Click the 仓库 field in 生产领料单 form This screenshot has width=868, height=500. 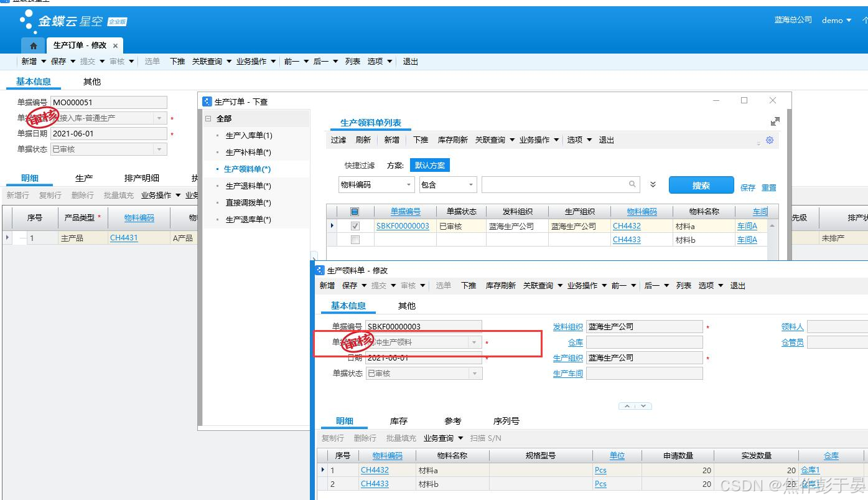[645, 342]
